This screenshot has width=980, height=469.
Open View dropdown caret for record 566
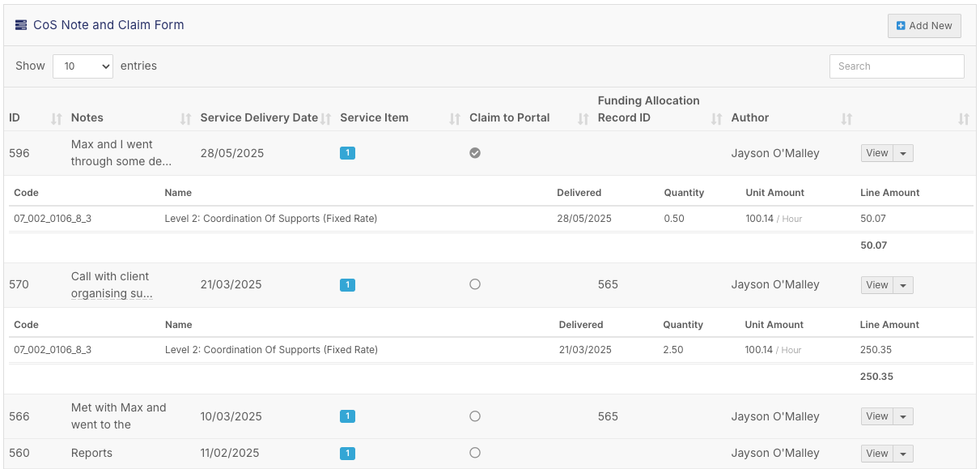[903, 416]
